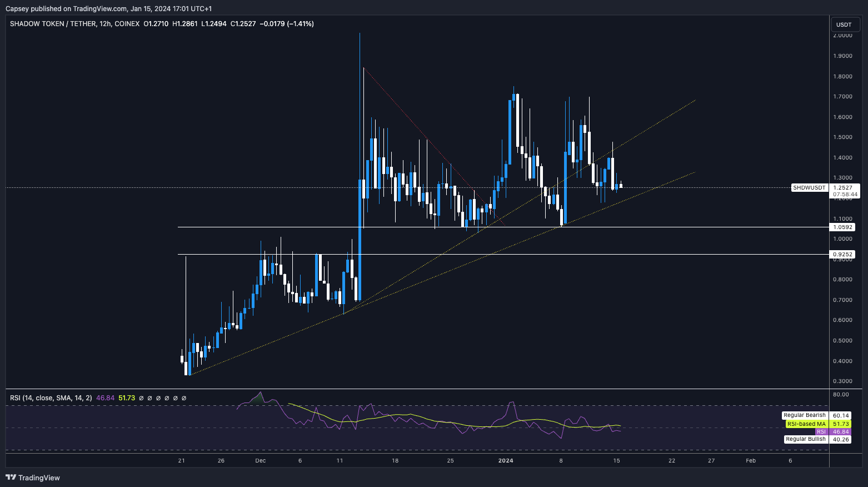Select the 12h interval in chart title
This screenshot has height=487, width=868.
tap(105, 24)
